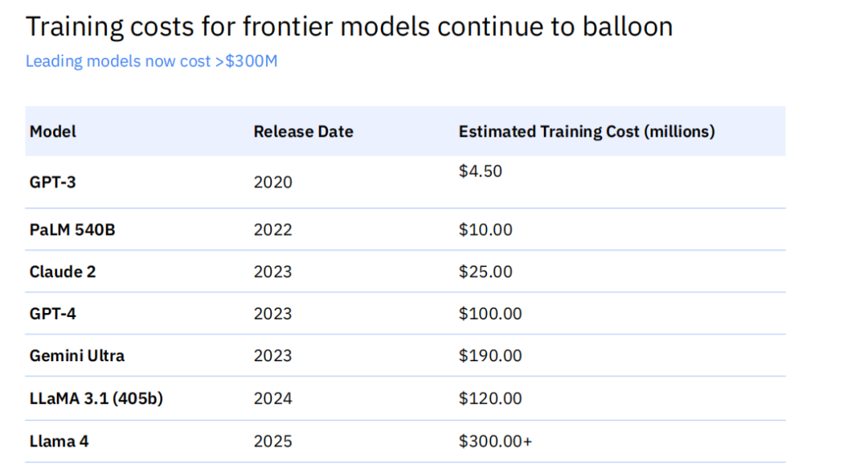
Task: Select the Llama 4 model name
Action: coord(59,442)
